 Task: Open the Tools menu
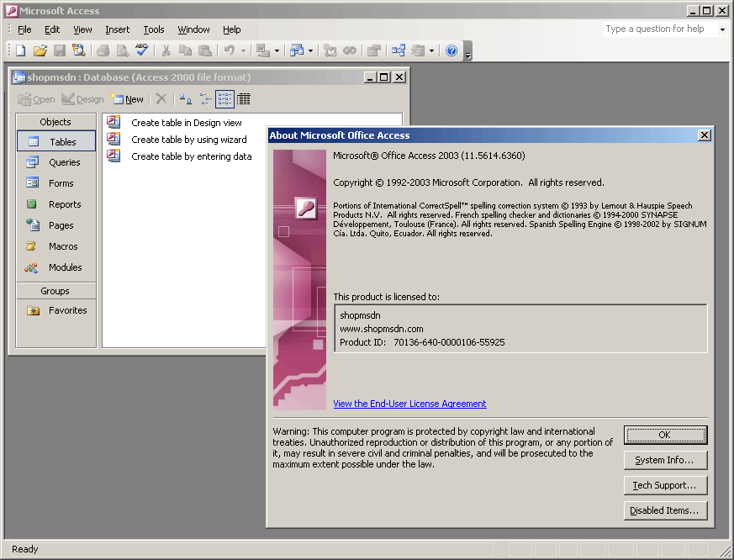[x=154, y=29]
